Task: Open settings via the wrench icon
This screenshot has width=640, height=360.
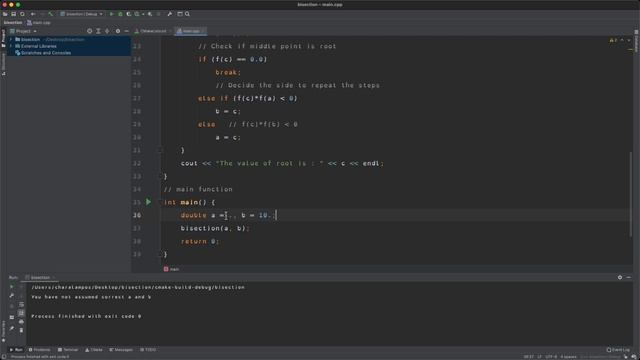Action: (x=170, y=14)
